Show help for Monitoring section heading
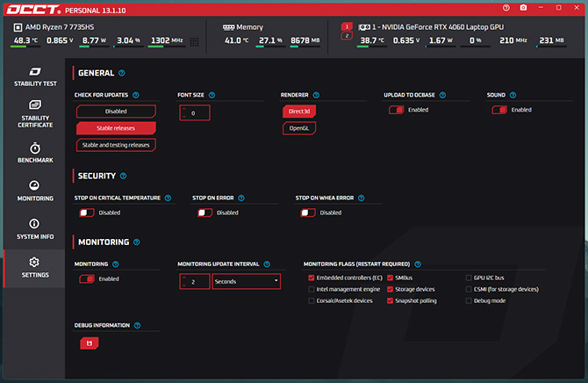 tap(137, 242)
